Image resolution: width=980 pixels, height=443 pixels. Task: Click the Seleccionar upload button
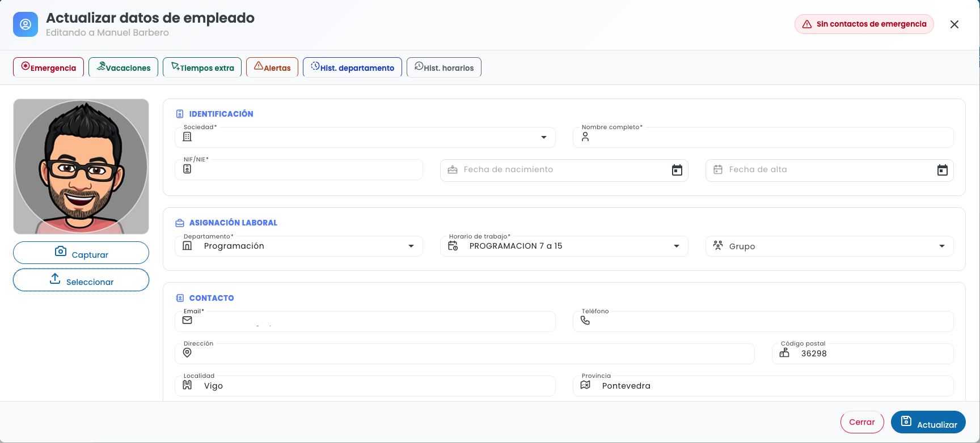click(x=81, y=280)
